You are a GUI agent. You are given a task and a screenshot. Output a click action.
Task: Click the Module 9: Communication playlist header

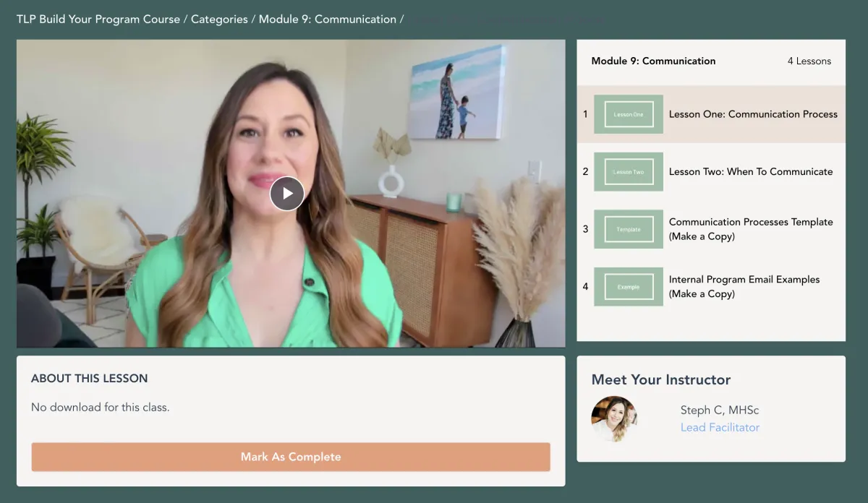click(653, 61)
